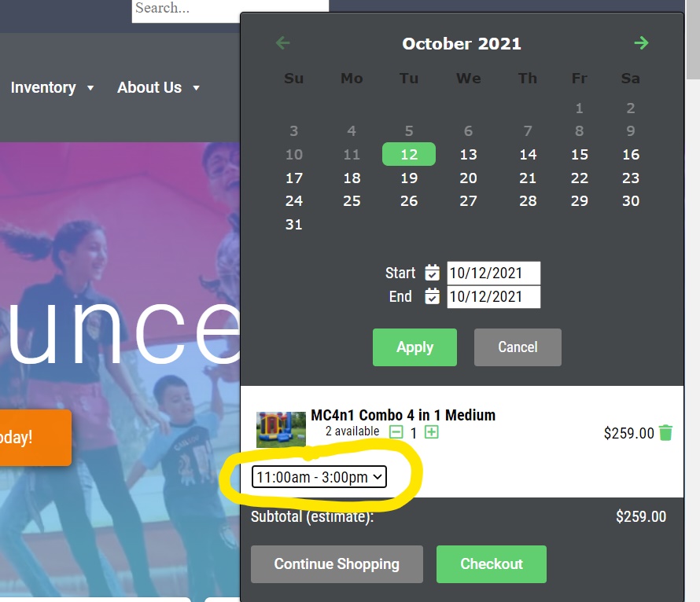Screen dimensions: 700x602
Task: Click the Start date input field
Action: pos(493,273)
